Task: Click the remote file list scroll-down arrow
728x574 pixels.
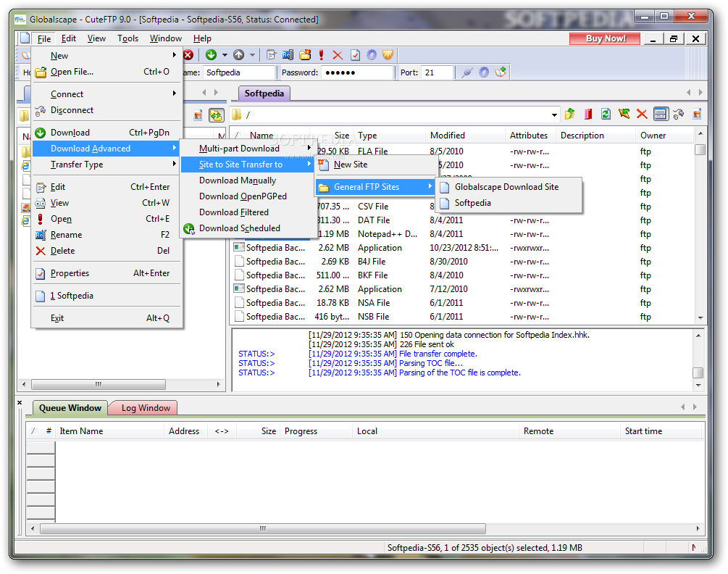Action: point(700,318)
